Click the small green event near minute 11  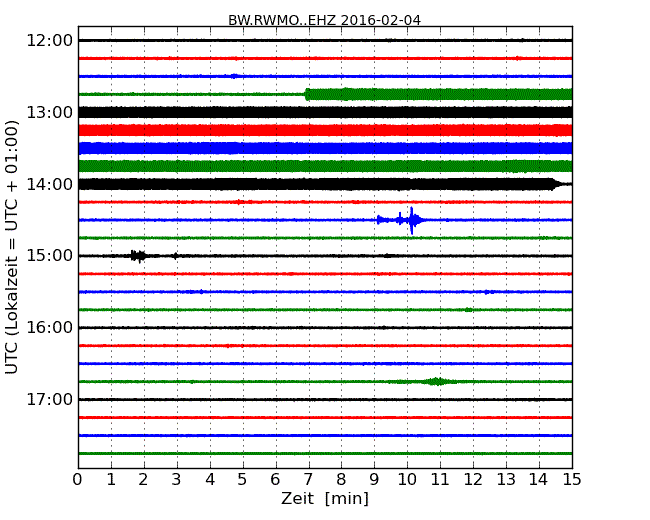tap(437, 381)
